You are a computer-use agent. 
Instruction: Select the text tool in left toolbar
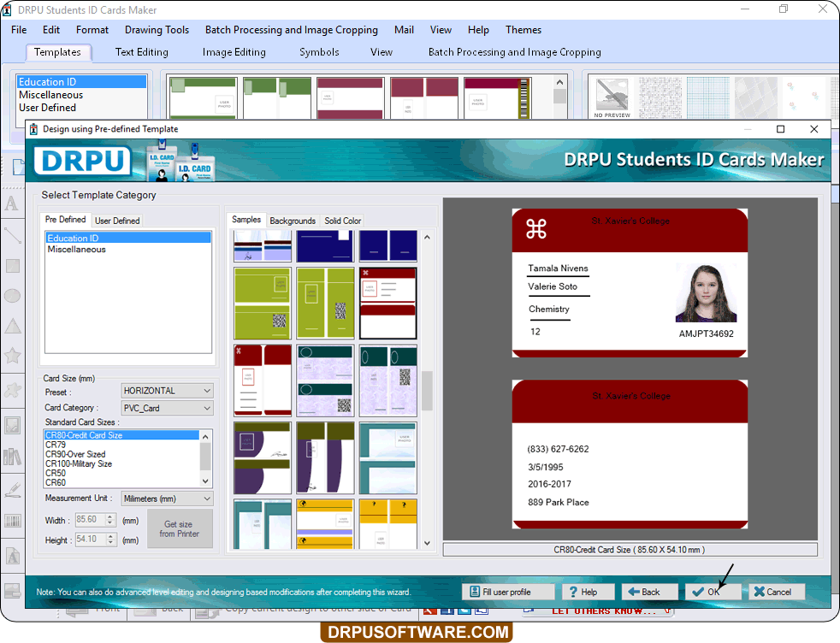click(x=12, y=204)
